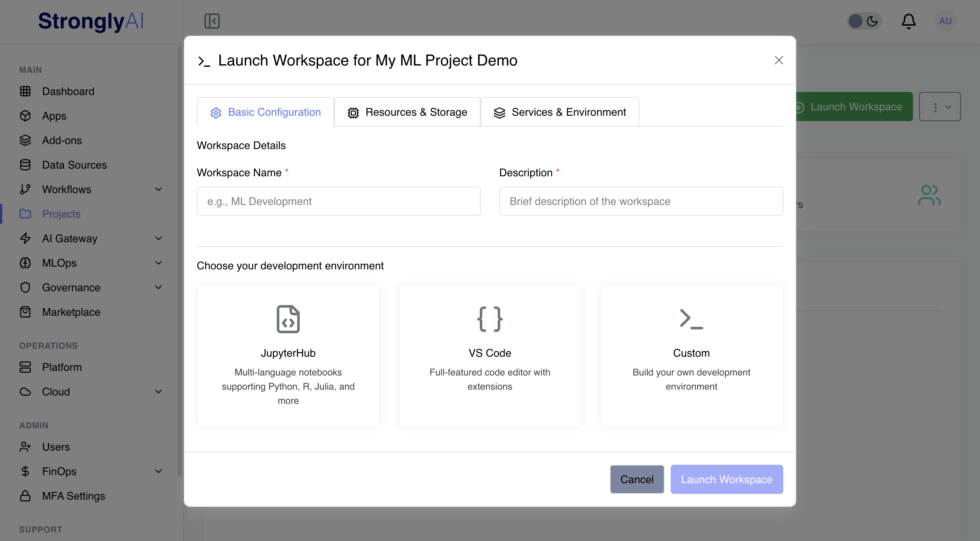
Task: Expand the AI Gateway section
Action: pos(158,238)
